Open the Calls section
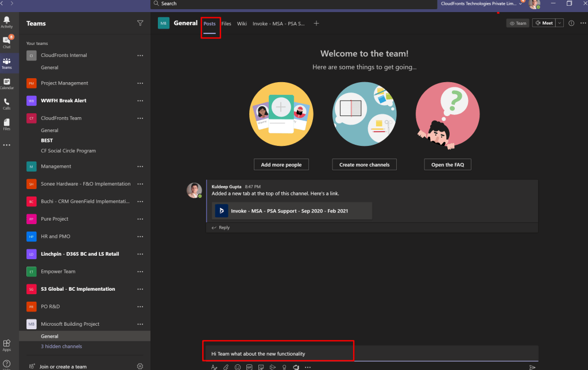 (x=7, y=103)
